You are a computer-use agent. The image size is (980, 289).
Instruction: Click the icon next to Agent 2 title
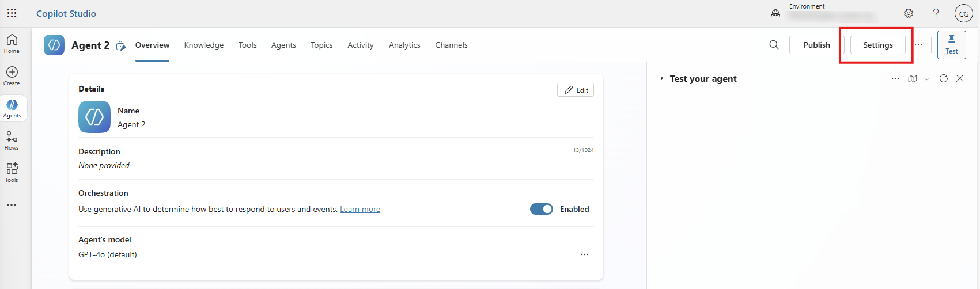[121, 45]
